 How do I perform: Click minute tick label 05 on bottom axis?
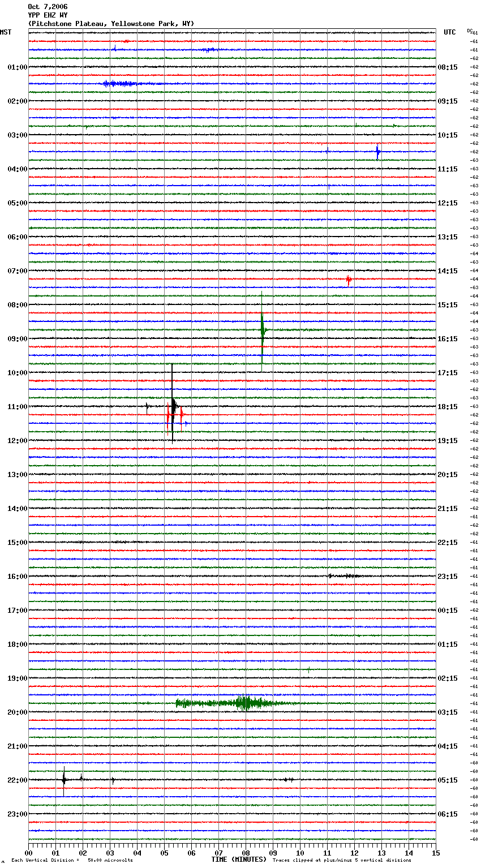pos(164,853)
